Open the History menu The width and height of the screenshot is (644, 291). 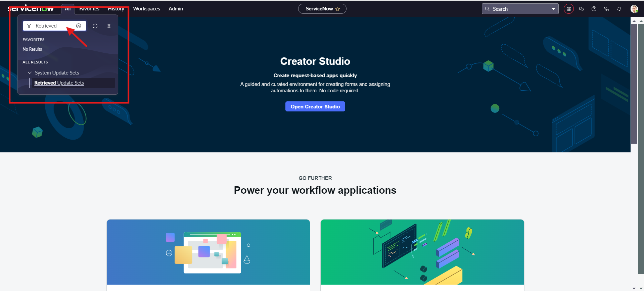tap(116, 9)
